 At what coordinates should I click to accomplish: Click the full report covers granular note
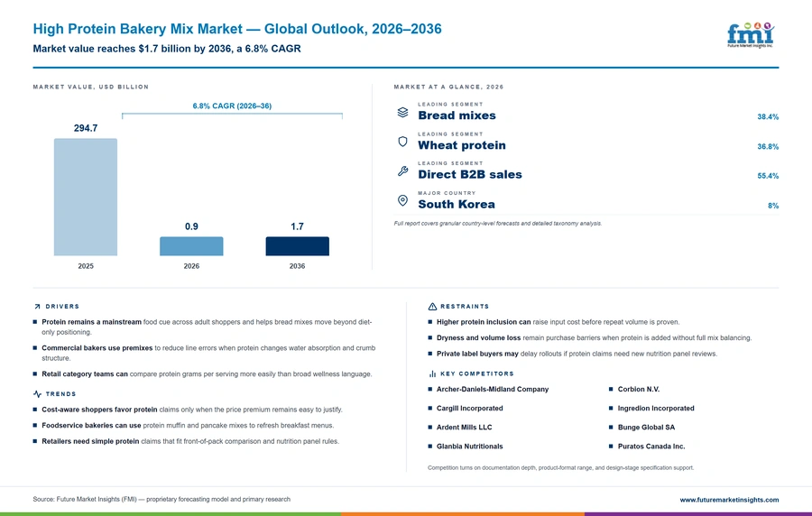[x=498, y=224]
